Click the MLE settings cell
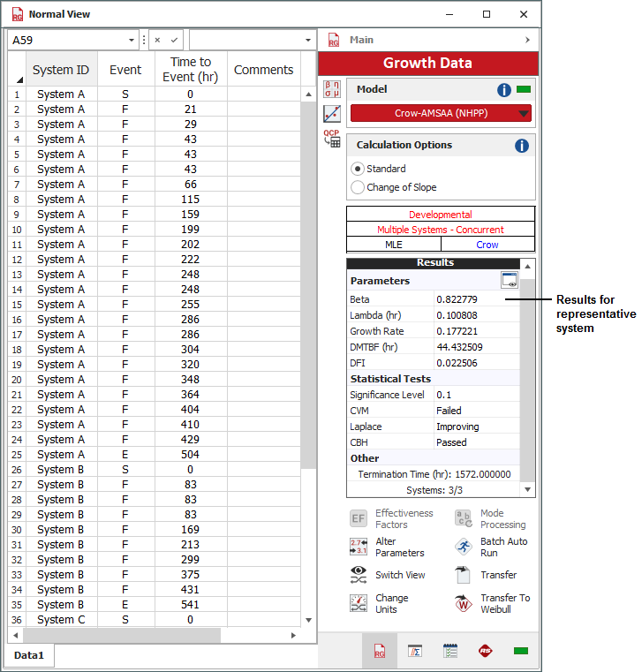 click(x=393, y=245)
